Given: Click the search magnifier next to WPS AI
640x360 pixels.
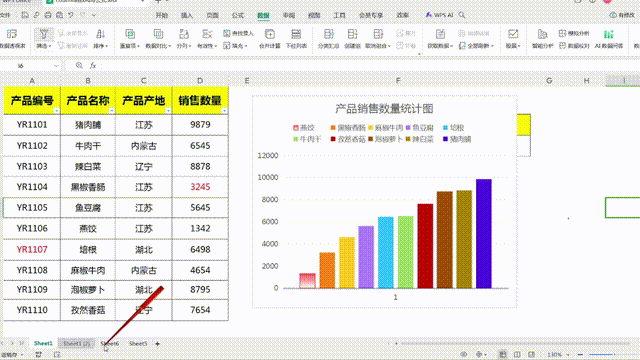Looking at the screenshot, I should coord(462,15).
